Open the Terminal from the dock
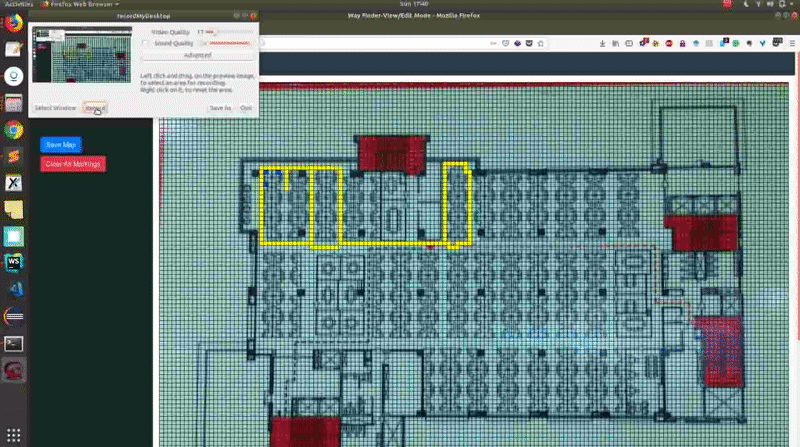The width and height of the screenshot is (800, 447). [x=14, y=343]
